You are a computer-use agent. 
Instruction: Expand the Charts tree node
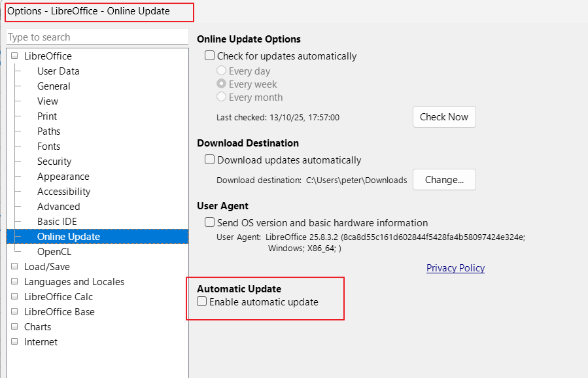pos(14,327)
